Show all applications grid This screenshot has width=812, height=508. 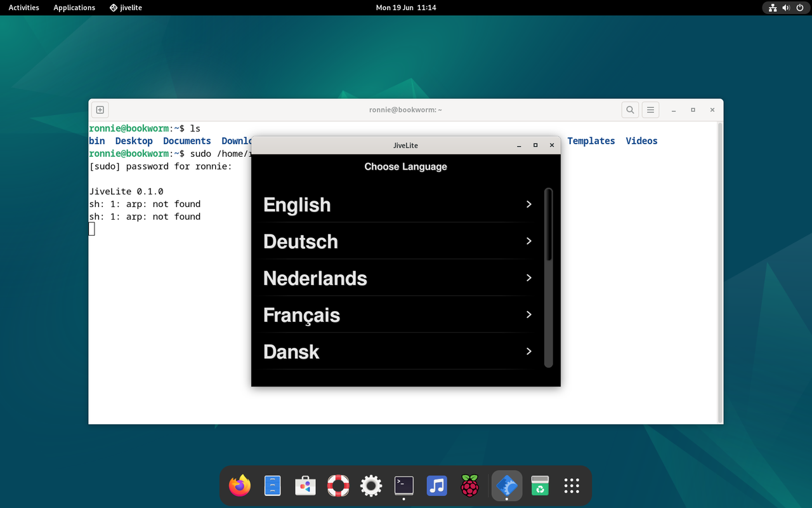(572, 486)
